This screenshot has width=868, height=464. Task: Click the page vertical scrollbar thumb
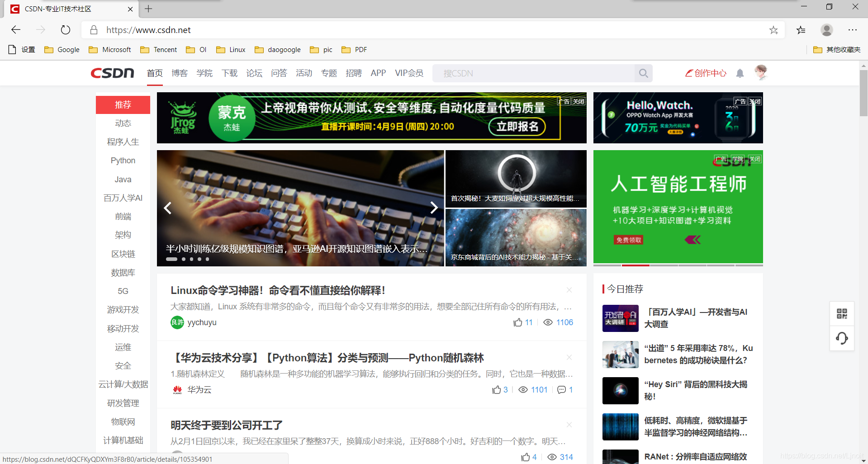pyautogui.click(x=863, y=93)
